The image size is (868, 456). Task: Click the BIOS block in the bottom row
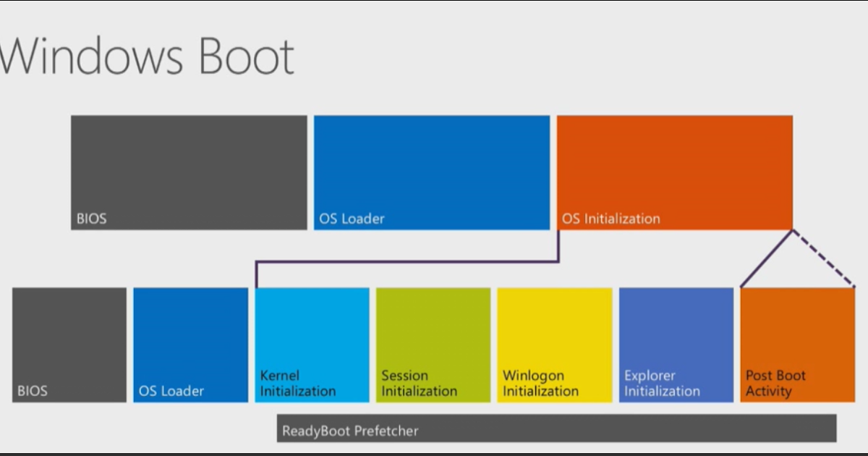pyautogui.click(x=68, y=344)
